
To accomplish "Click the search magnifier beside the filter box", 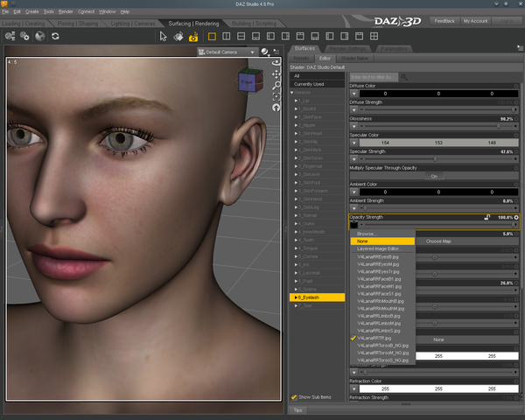I will (404, 77).
